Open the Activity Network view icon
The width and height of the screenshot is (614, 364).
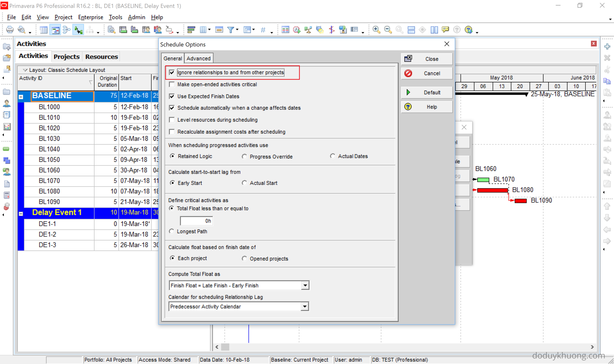click(x=66, y=30)
